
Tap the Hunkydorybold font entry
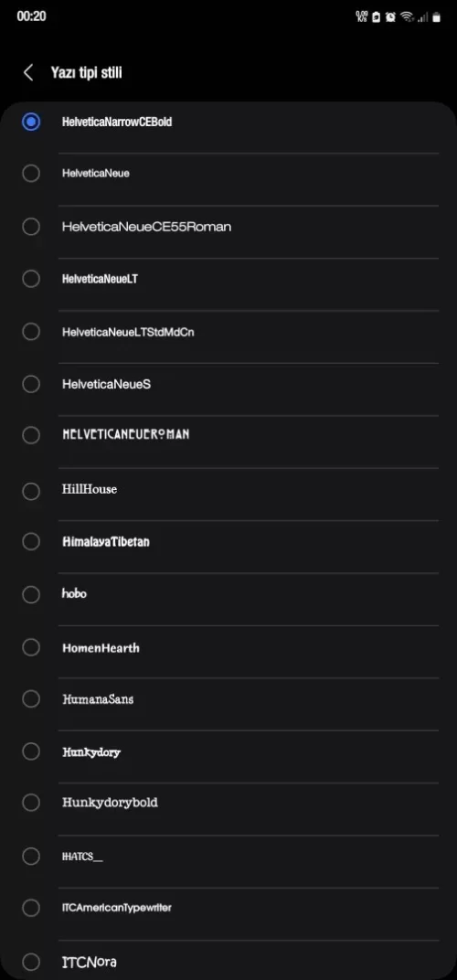(110, 803)
